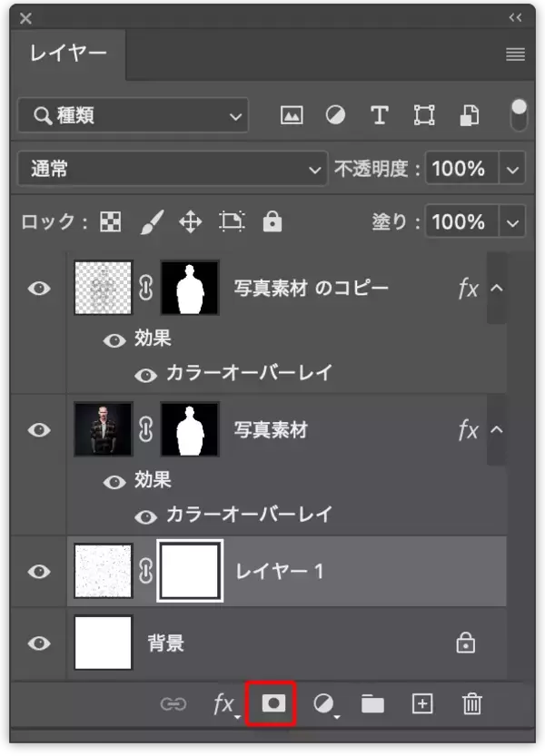545x756 pixels.
Task: Select 背景 layer thumbnail
Action: pyautogui.click(x=103, y=643)
